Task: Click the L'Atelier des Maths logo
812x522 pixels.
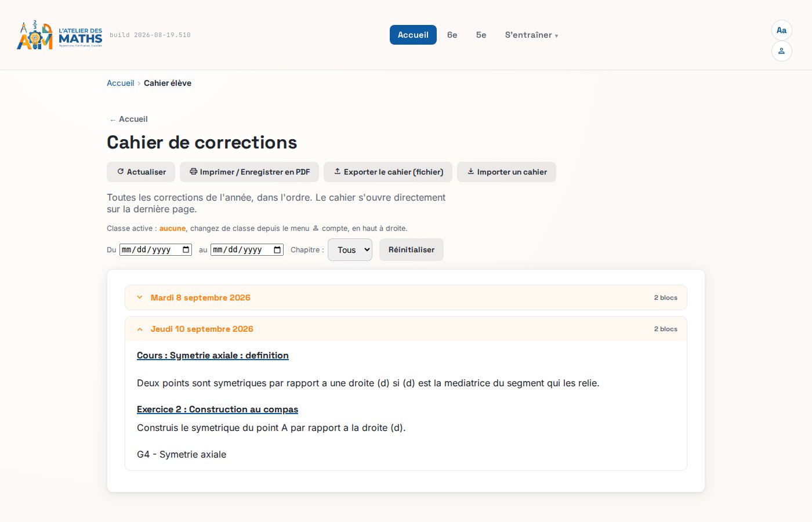Action: click(x=60, y=35)
